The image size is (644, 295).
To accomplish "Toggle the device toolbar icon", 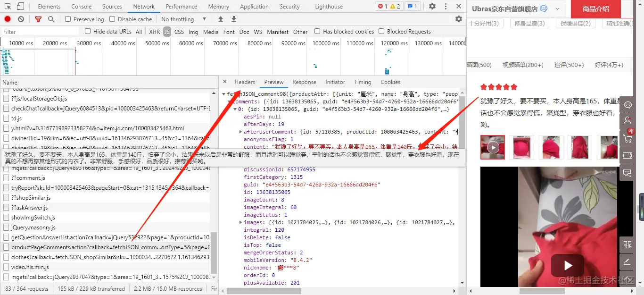I will (20, 6).
